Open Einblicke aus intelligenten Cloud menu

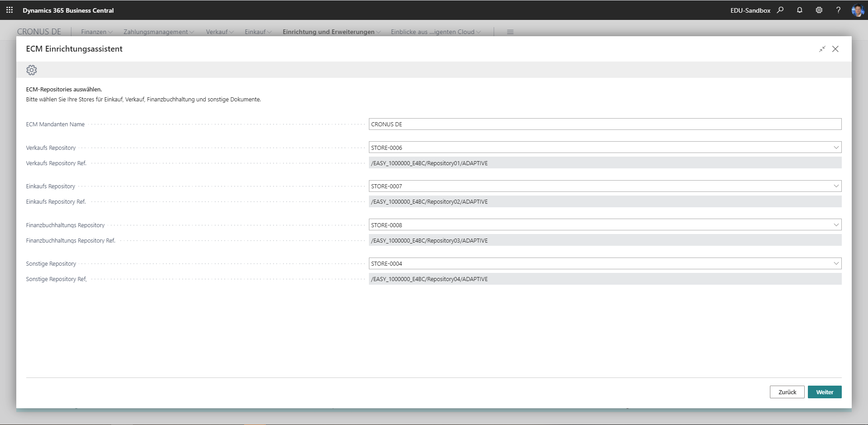tap(436, 32)
